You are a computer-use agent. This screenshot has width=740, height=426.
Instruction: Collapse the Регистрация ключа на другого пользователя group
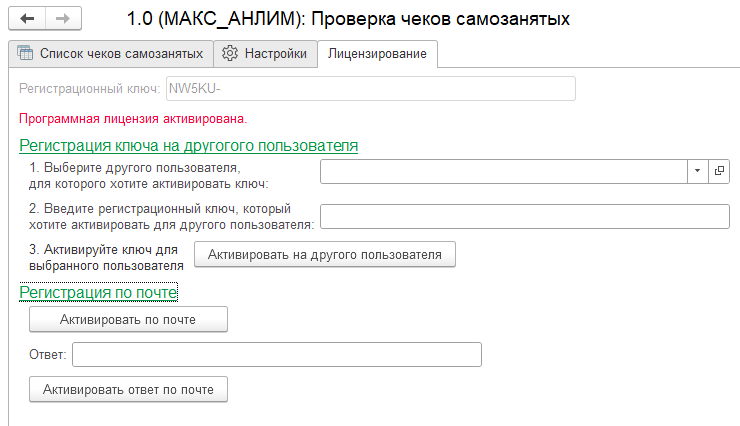point(188,145)
